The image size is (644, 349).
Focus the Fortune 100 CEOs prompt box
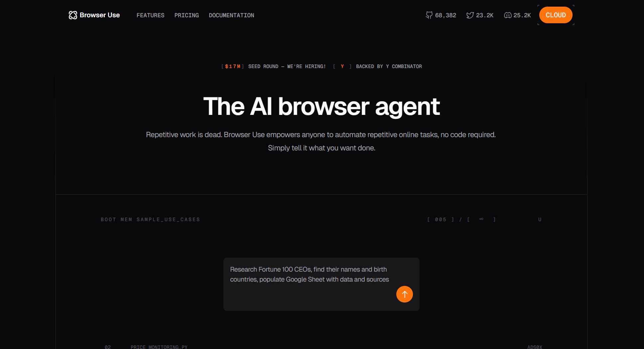(x=322, y=284)
